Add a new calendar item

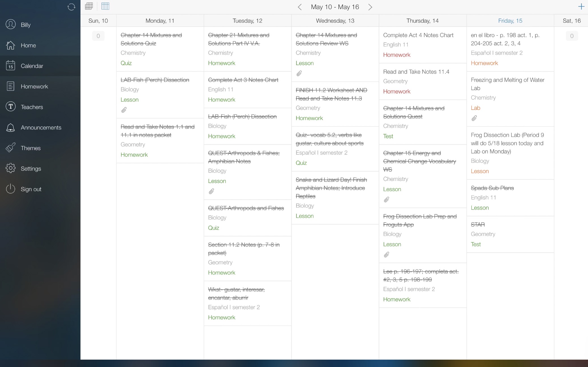click(x=581, y=7)
